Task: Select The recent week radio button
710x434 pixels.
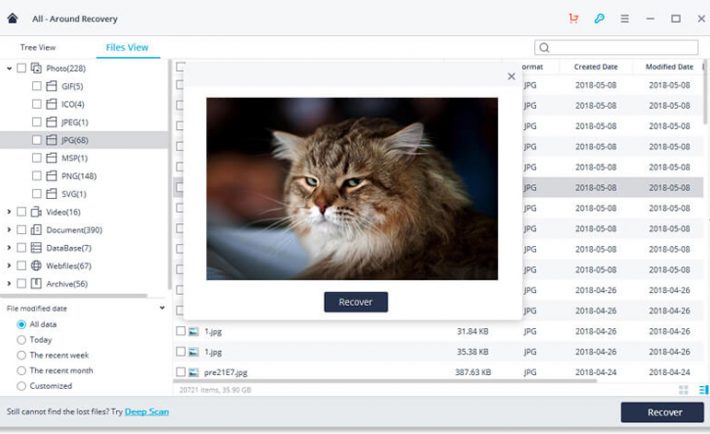Action: point(21,355)
